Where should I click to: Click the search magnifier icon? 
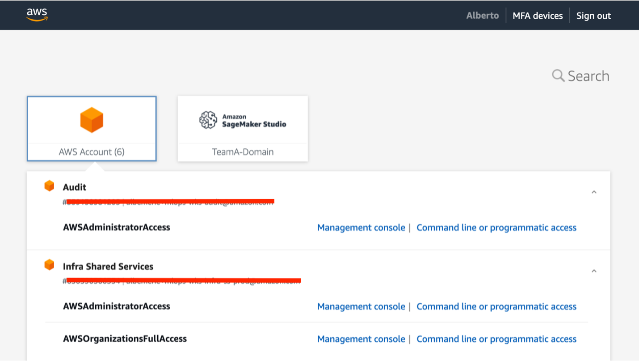pyautogui.click(x=558, y=75)
